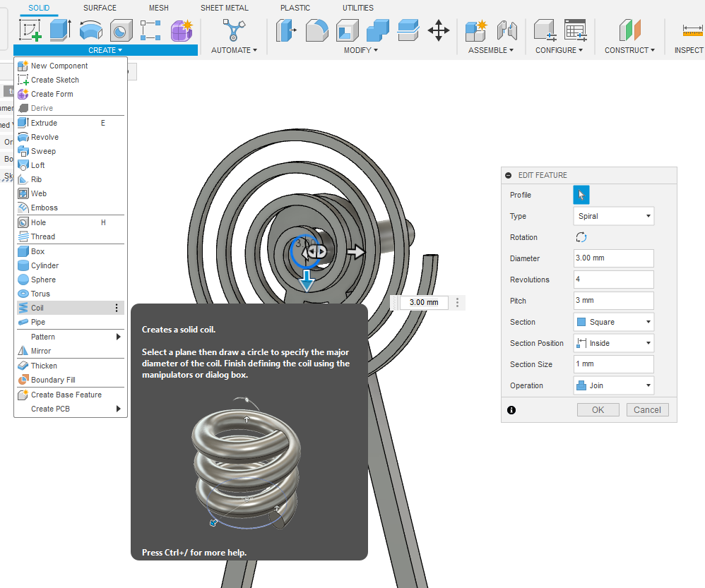Click the Hole toolbar icon
This screenshot has width=705, height=588.
[121, 30]
